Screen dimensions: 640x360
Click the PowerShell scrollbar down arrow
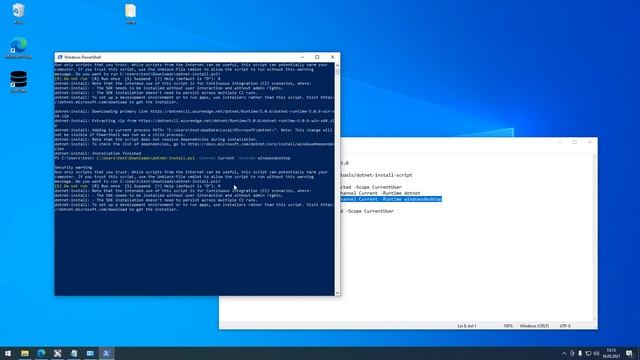click(337, 293)
